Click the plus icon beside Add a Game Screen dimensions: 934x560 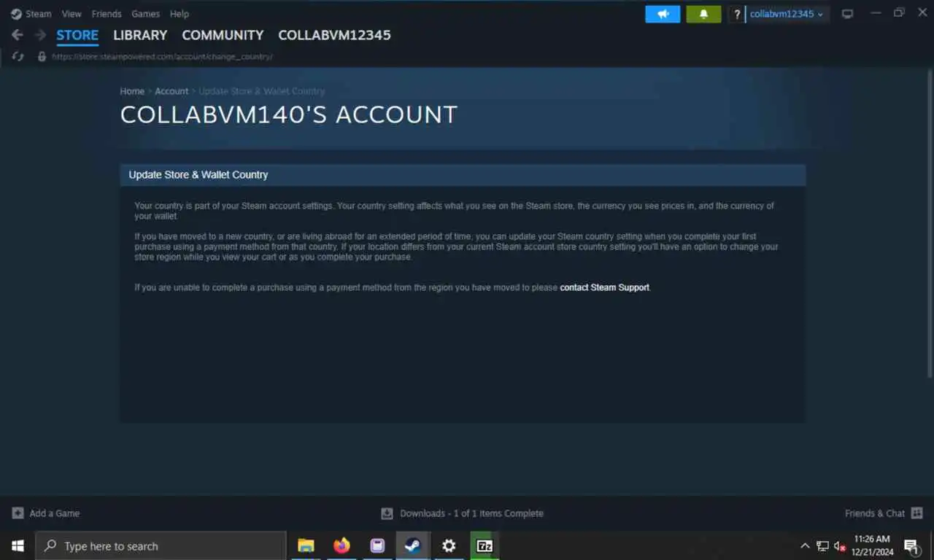pyautogui.click(x=18, y=513)
